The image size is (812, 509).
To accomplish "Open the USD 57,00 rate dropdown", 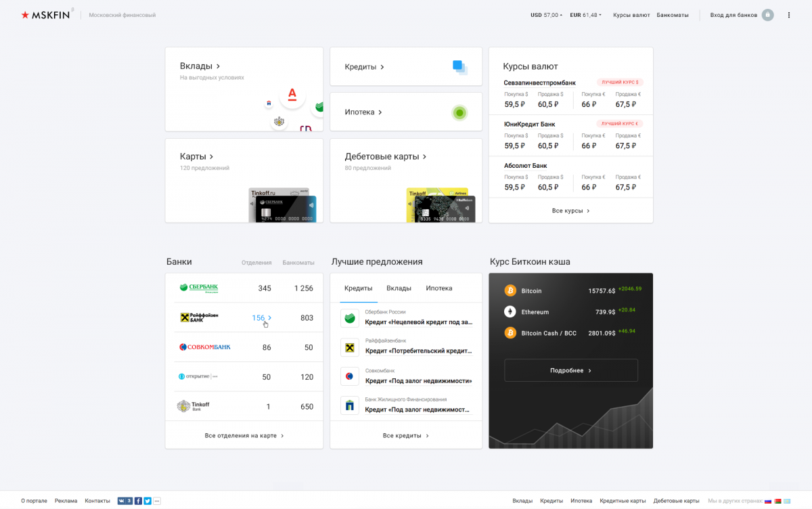I will point(547,15).
